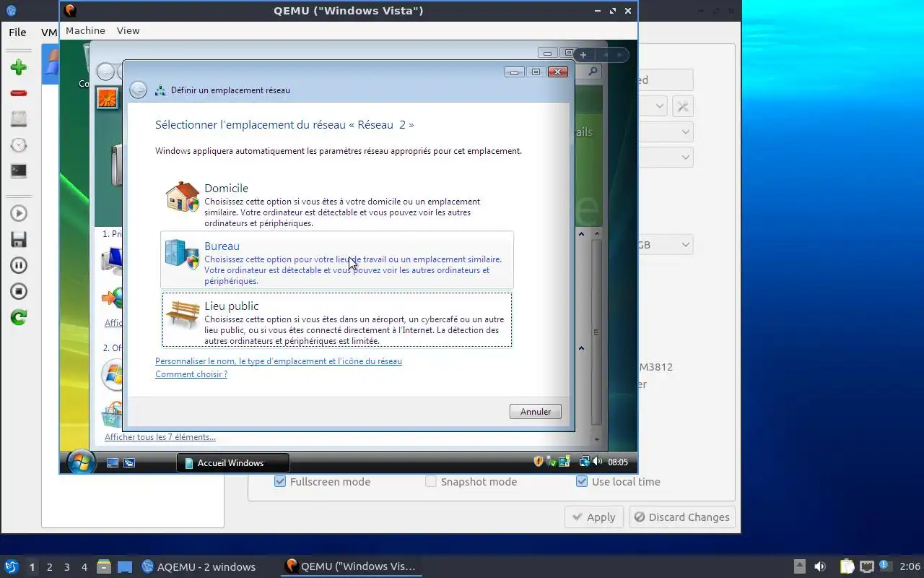
Task: Click the Stop VM icon
Action: 19,291
